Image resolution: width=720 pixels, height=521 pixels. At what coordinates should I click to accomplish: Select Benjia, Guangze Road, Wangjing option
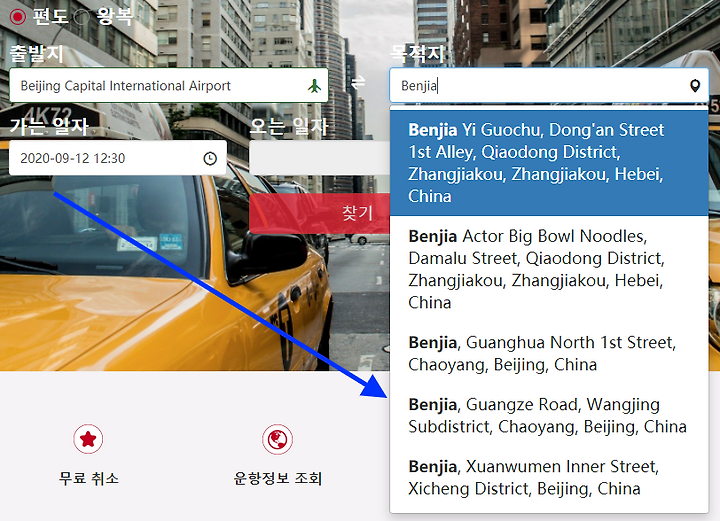549,415
